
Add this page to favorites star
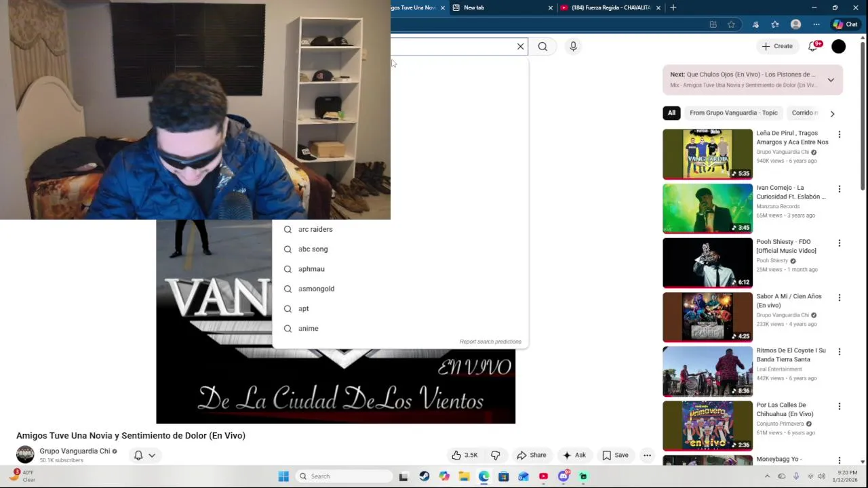coord(731,24)
